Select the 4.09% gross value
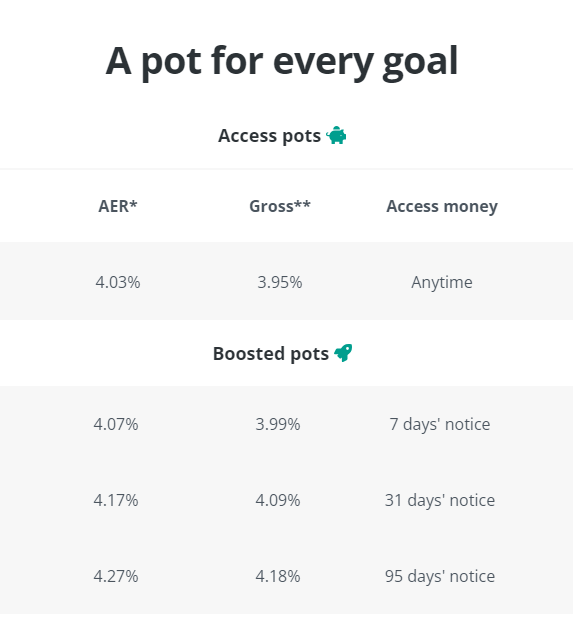 pos(278,500)
